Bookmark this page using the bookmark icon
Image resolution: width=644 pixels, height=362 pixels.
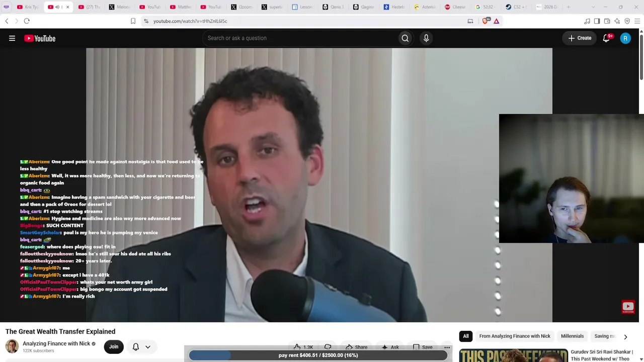(133, 21)
